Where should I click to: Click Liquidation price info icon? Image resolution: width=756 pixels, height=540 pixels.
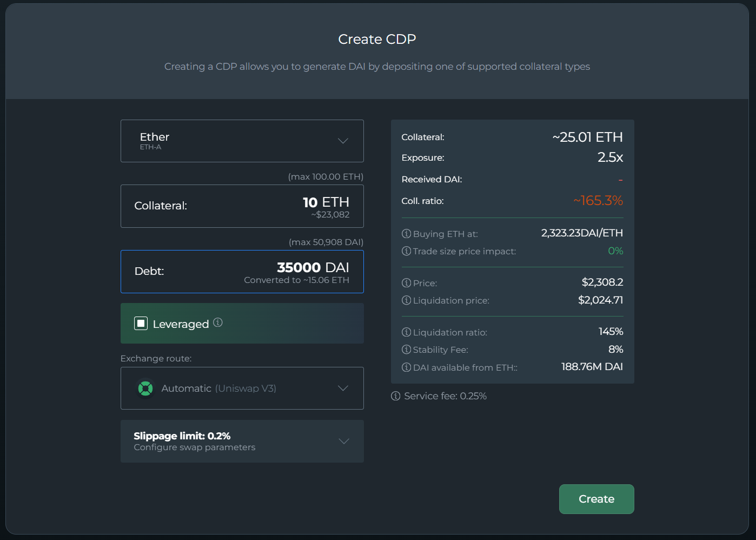(x=407, y=300)
